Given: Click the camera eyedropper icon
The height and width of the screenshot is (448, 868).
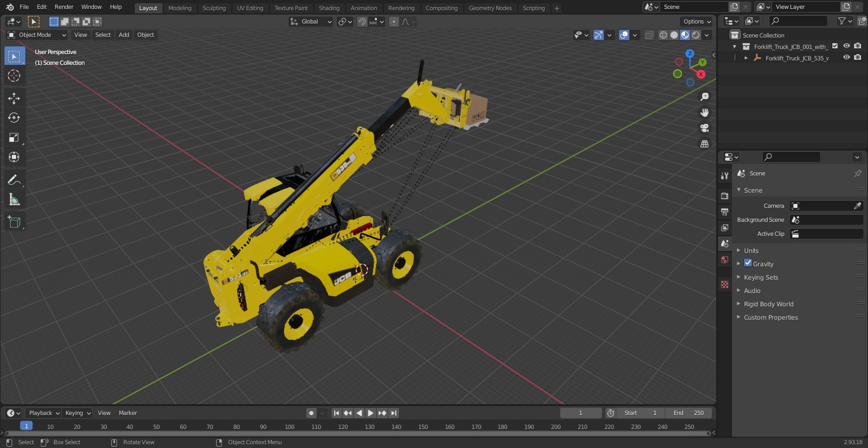Looking at the screenshot, I should pos(857,206).
